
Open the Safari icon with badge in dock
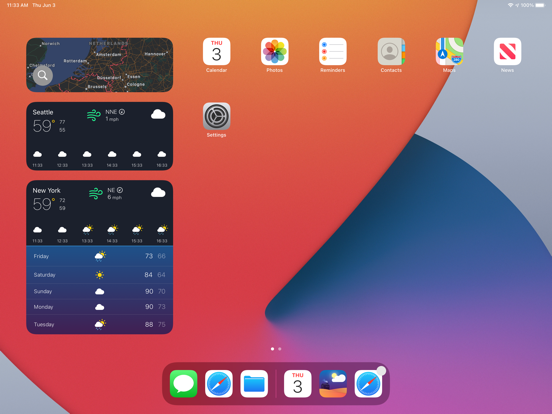(x=368, y=384)
